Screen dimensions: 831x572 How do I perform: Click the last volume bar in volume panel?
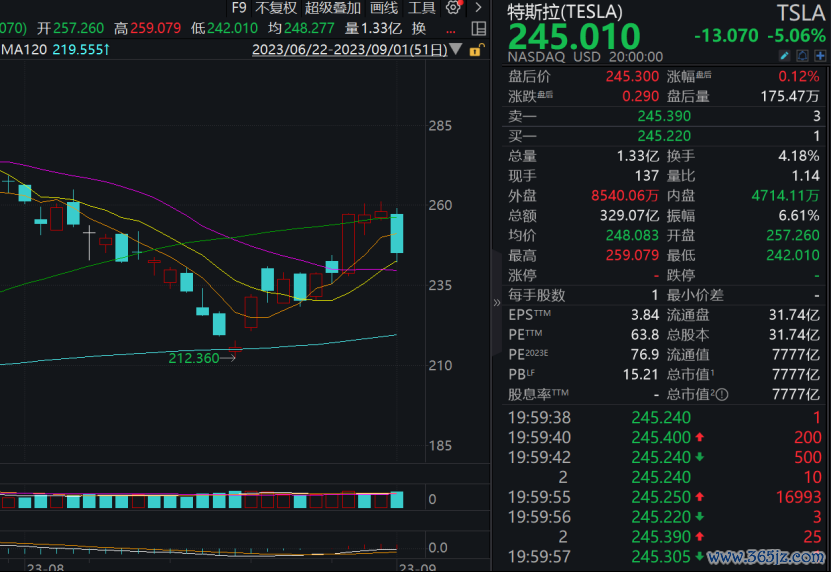click(397, 499)
